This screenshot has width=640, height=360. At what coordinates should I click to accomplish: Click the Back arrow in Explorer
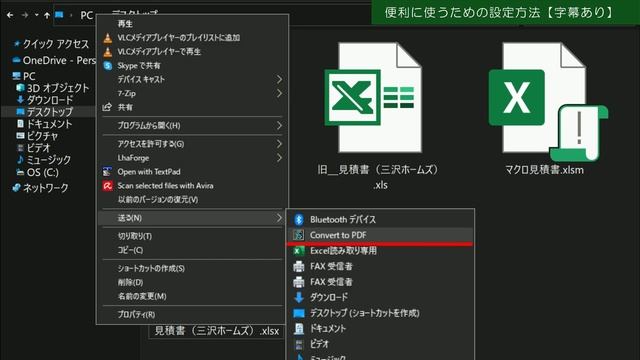click(x=10, y=15)
